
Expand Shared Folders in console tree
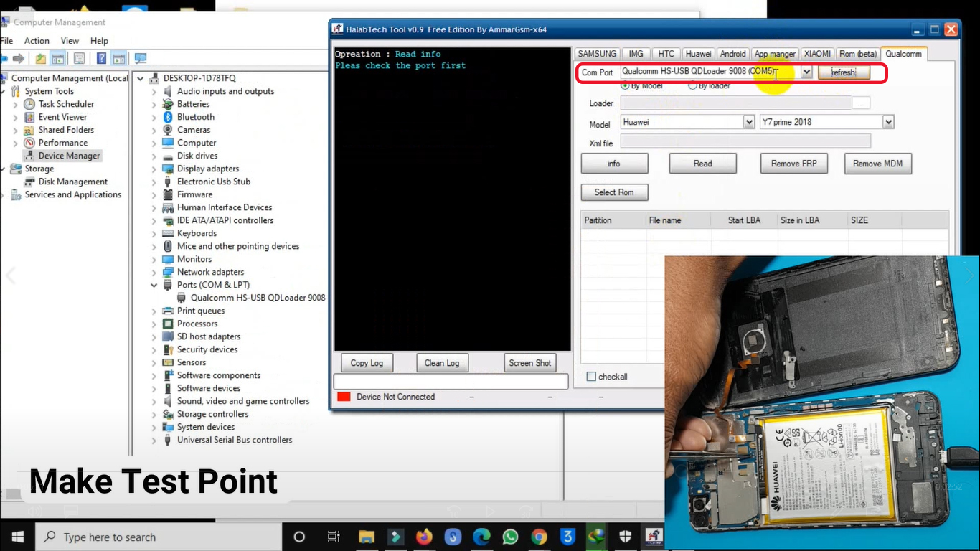[15, 131]
